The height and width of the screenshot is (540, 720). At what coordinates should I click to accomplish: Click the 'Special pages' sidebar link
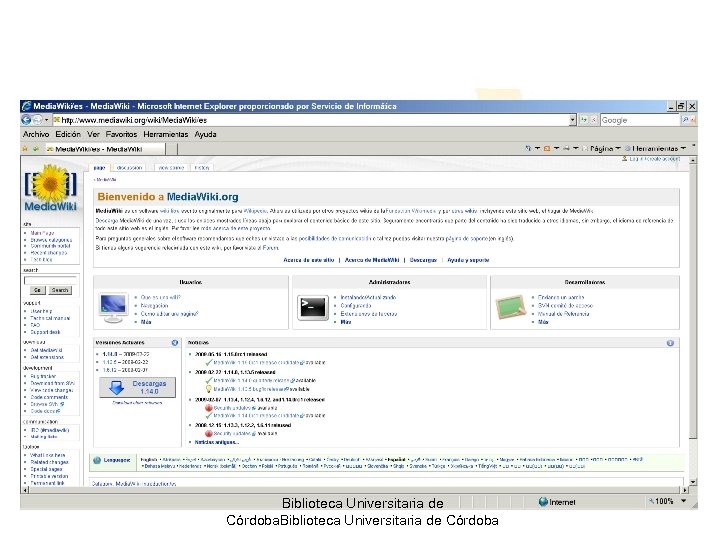(x=46, y=469)
